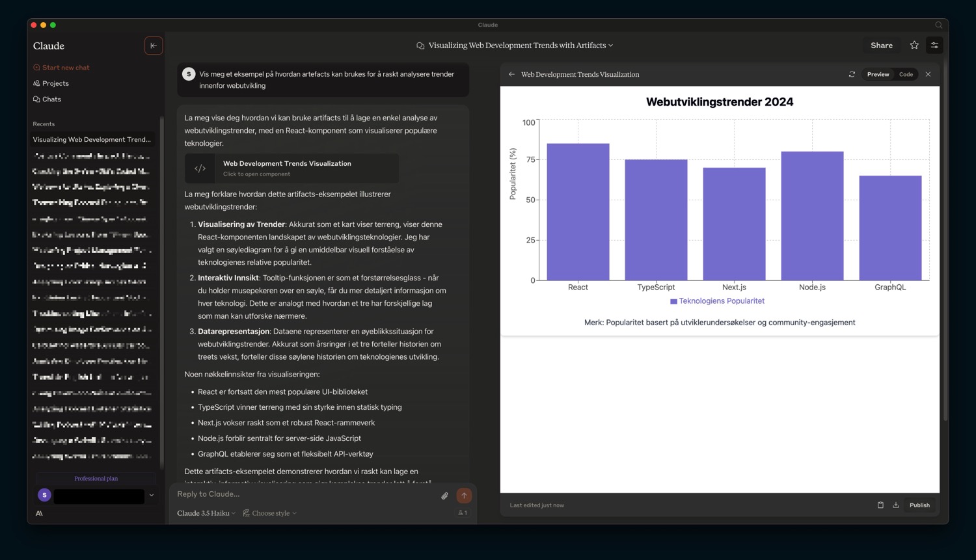The width and height of the screenshot is (976, 560).
Task: Open the Claude 3.5 Haiku model dropdown
Action: pyautogui.click(x=206, y=513)
